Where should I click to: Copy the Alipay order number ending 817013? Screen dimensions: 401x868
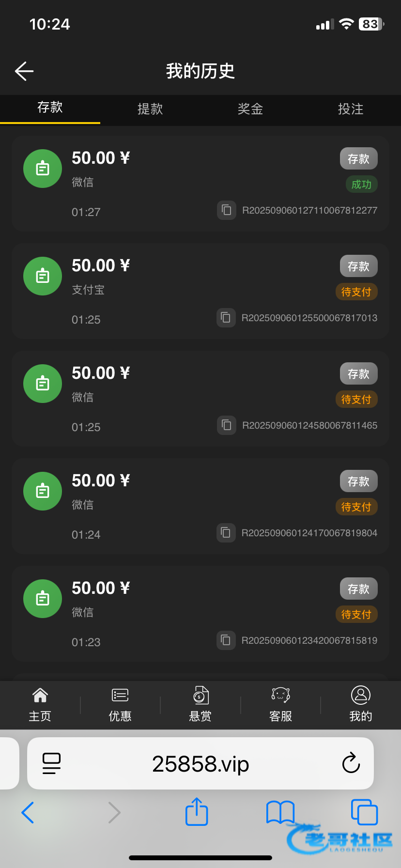(x=226, y=318)
